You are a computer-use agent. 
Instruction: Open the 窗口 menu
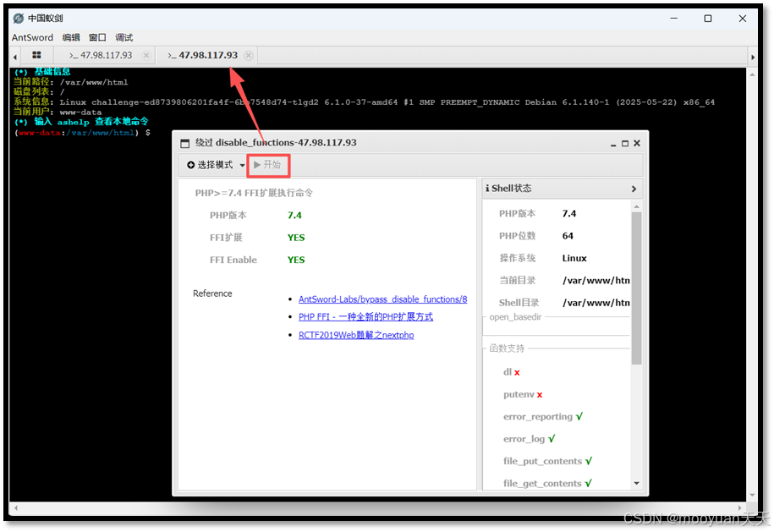(97, 37)
